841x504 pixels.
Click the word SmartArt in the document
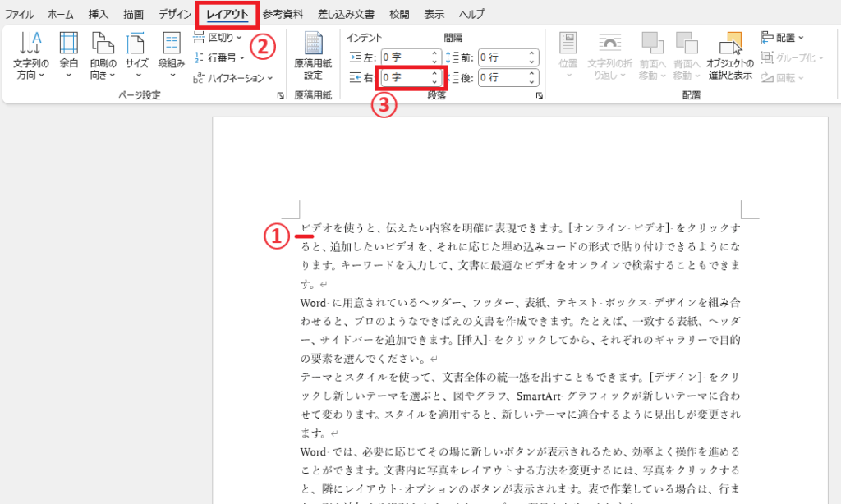click(x=539, y=396)
